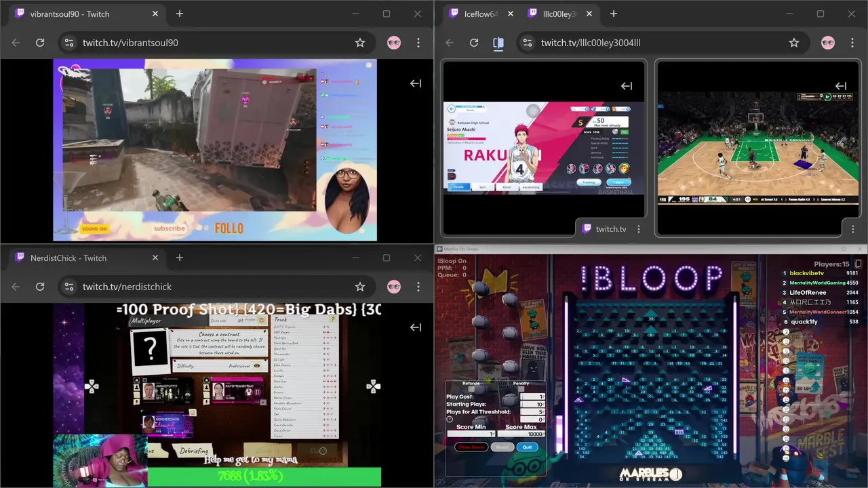
Task: Open profile avatar in vibrantsoul90 window
Action: tap(394, 43)
